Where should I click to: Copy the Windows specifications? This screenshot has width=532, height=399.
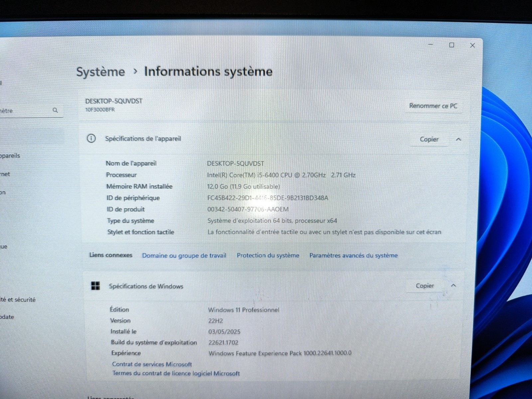(x=425, y=286)
